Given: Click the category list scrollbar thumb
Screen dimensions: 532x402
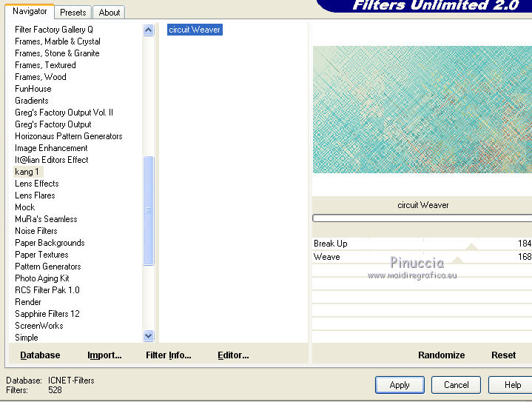Looking at the screenshot, I should 148,210.
